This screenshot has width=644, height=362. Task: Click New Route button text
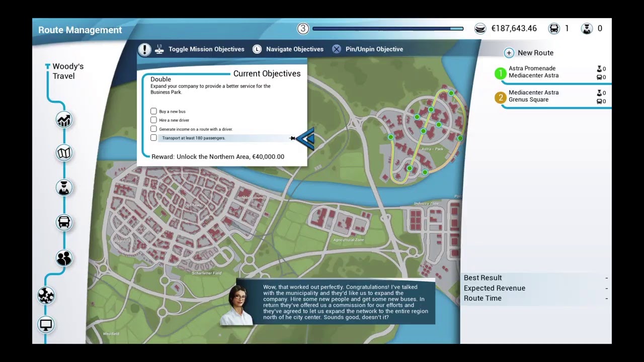click(x=535, y=53)
